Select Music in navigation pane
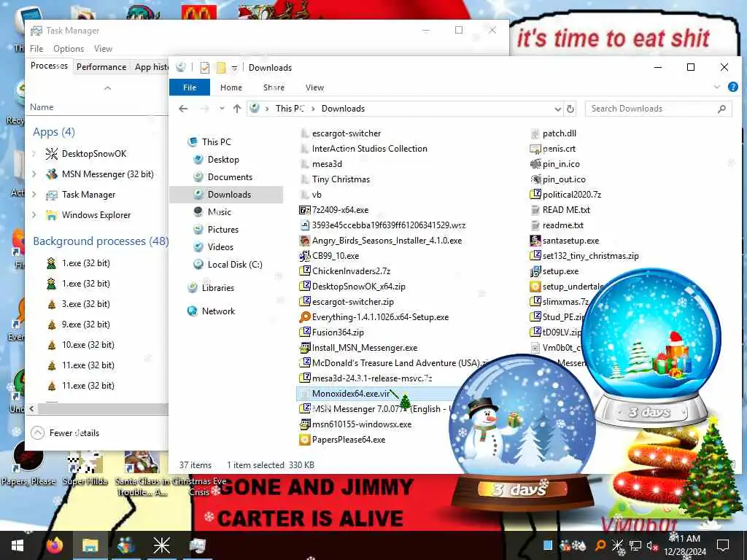Viewport: 747px width, 560px height. (219, 212)
